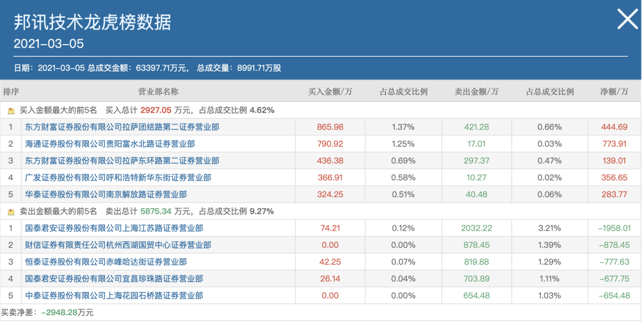The height and width of the screenshot is (323, 644).
Task: Open 东方财富证券拉萨东环路第二证券营业部 link
Action: (x=122, y=161)
